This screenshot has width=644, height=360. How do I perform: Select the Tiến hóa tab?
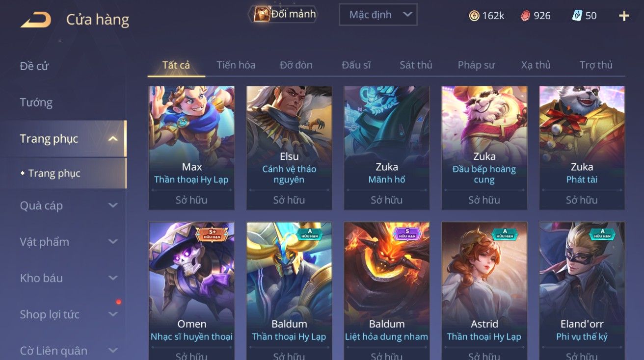(236, 65)
